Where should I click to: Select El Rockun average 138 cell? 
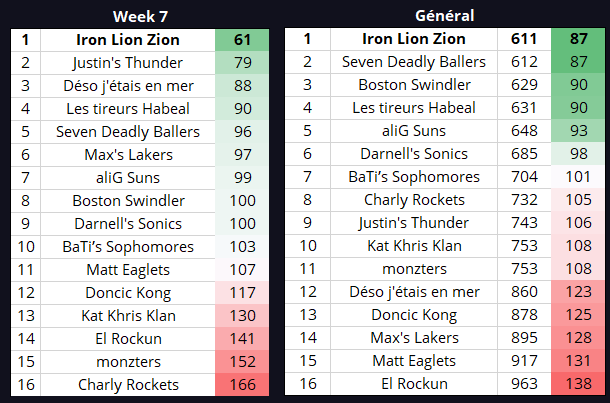(x=578, y=384)
